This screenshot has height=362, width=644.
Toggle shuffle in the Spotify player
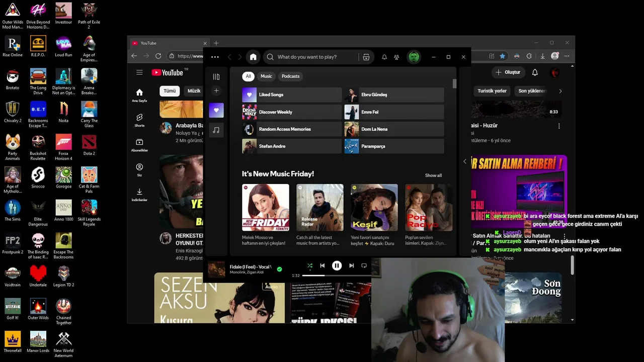(x=309, y=265)
